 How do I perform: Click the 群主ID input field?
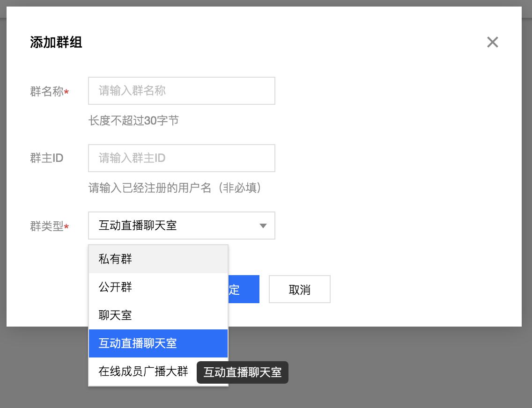point(181,158)
